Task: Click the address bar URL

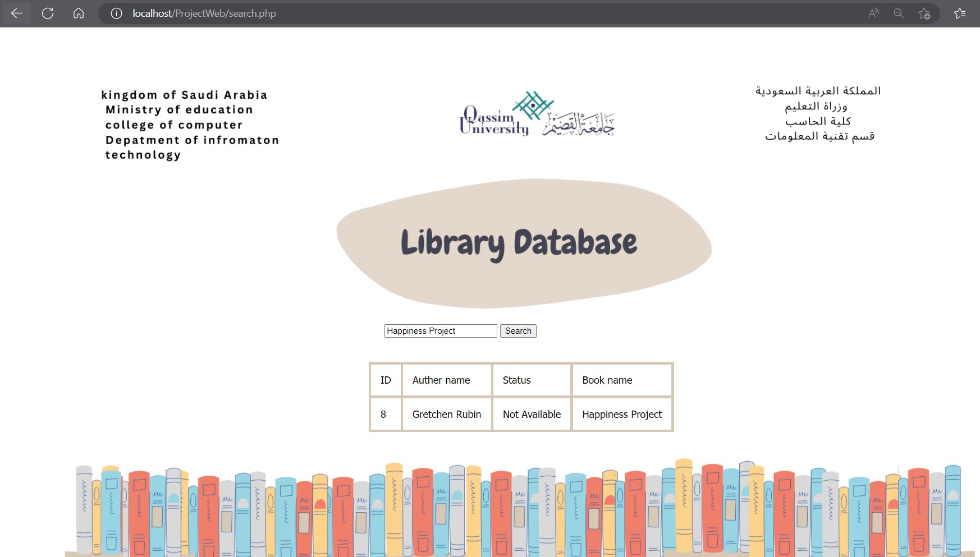Action: (203, 13)
